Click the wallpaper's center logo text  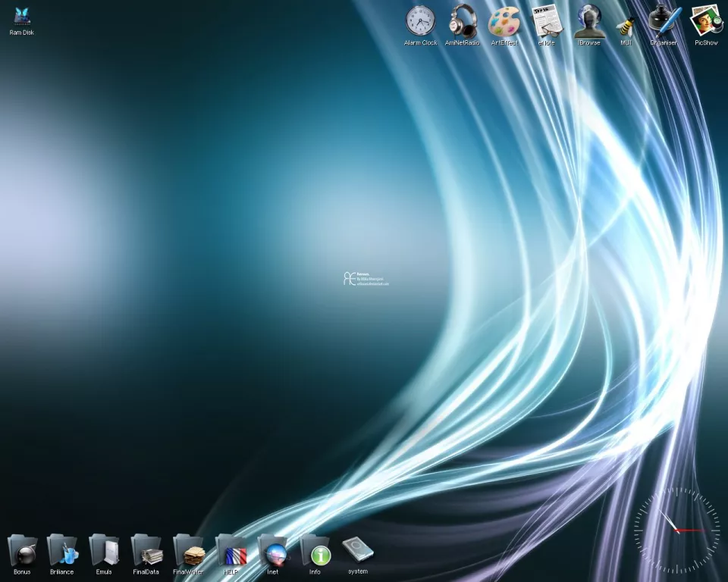[x=366, y=279]
